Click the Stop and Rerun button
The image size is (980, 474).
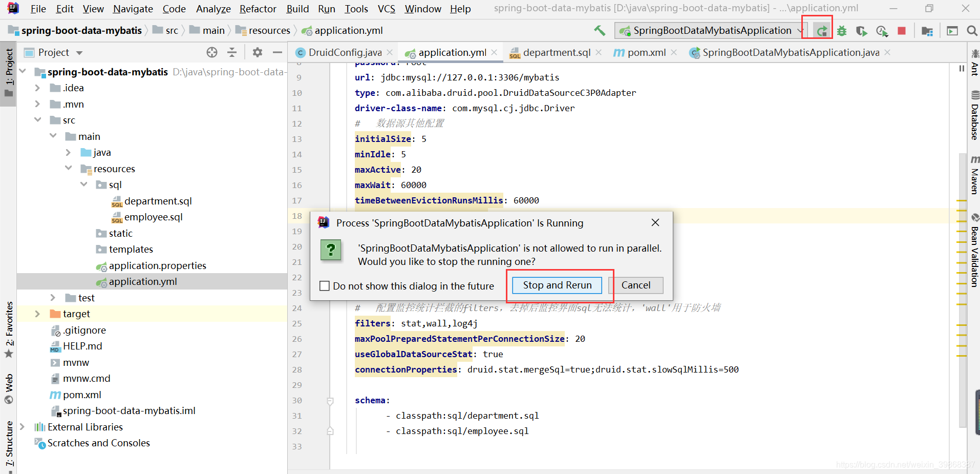[557, 285]
